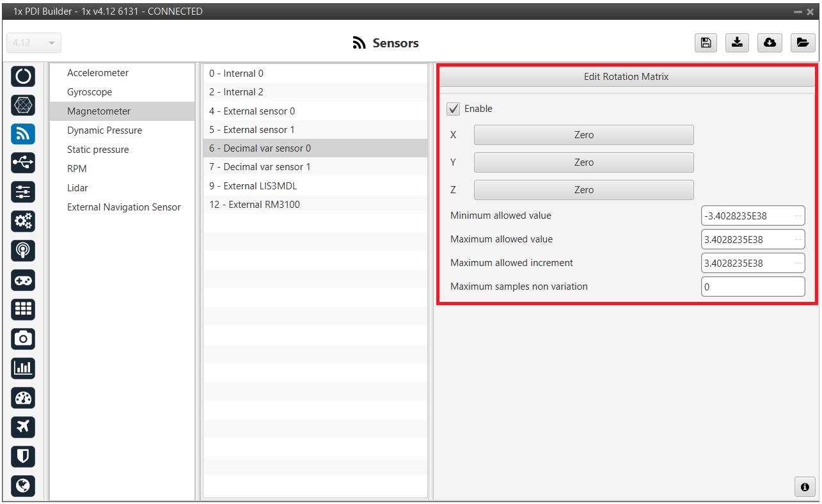Click the info icon at bottom right

tap(805, 486)
